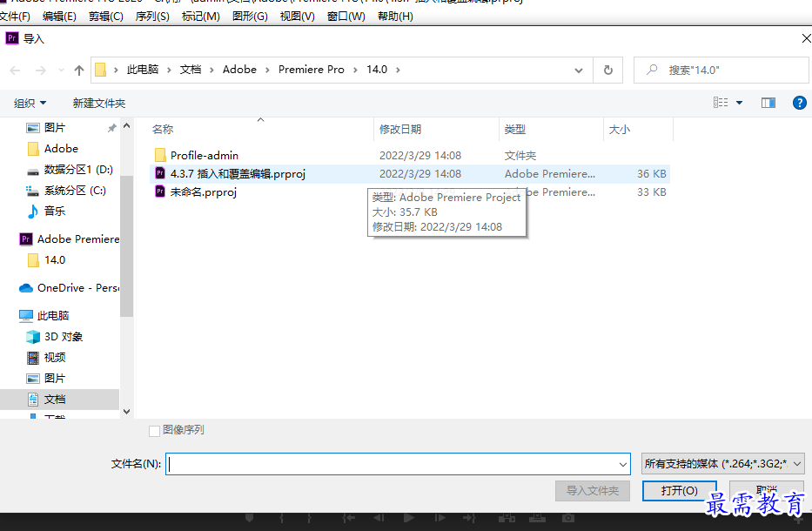Open 剪辑(C) menu
812x531 pixels.
pyautogui.click(x=105, y=16)
